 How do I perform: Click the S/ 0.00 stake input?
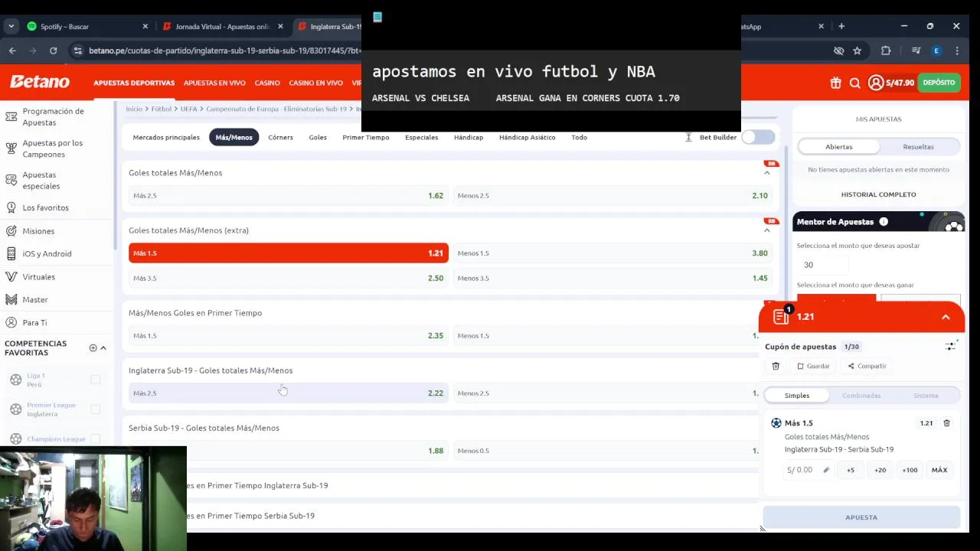click(x=808, y=470)
